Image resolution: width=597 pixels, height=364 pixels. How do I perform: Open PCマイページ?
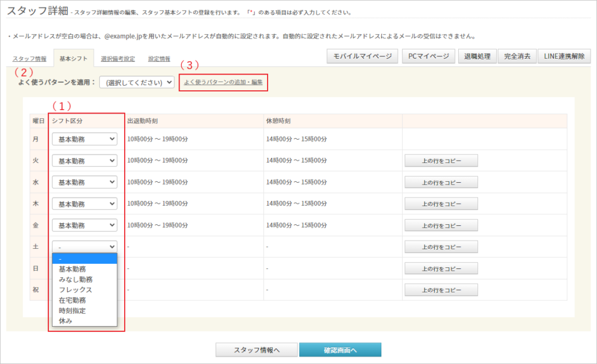click(x=429, y=56)
